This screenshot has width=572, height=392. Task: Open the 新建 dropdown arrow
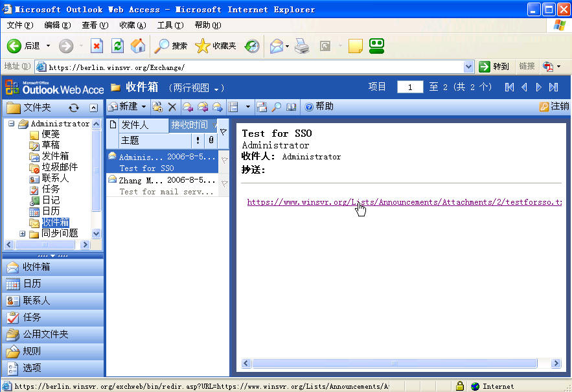click(x=144, y=107)
